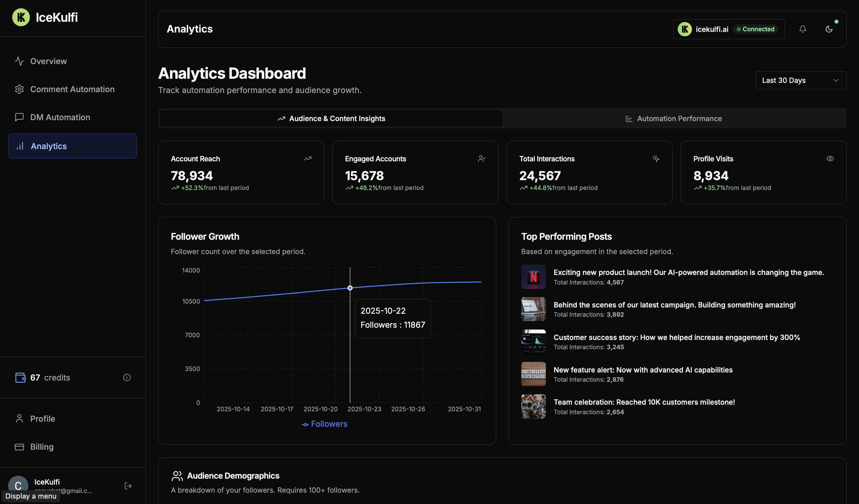The height and width of the screenshot is (504, 859).
Task: Click the credits info icon
Action: (x=127, y=377)
